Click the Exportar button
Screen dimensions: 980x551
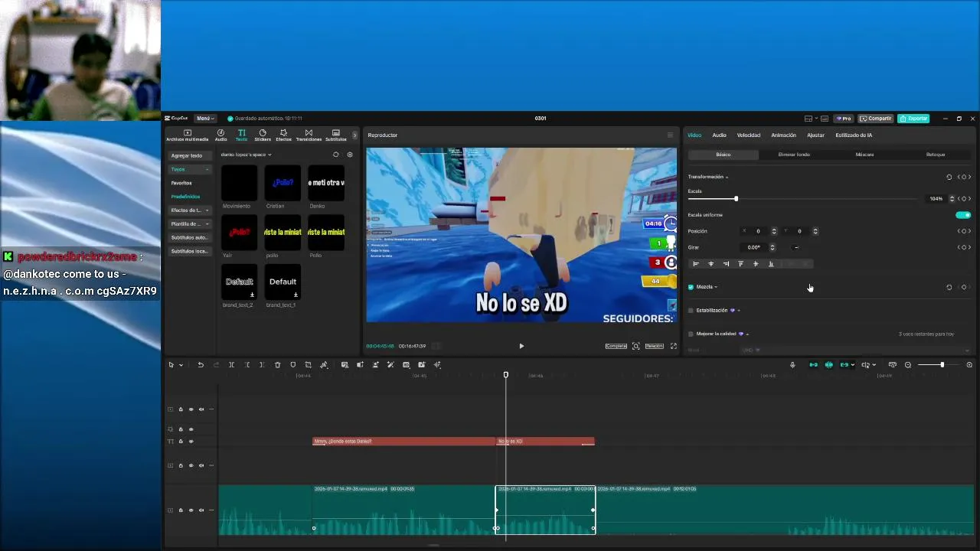point(913,119)
